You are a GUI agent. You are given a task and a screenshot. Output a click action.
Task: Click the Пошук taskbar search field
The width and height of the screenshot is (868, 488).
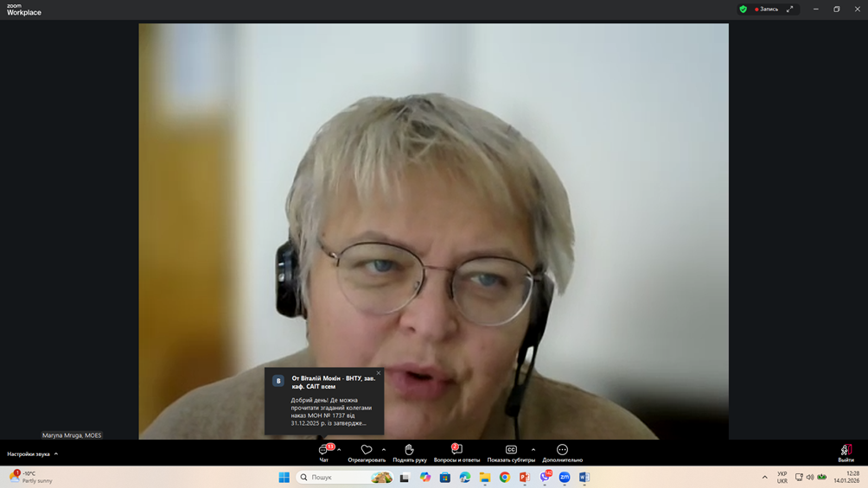pos(346,477)
